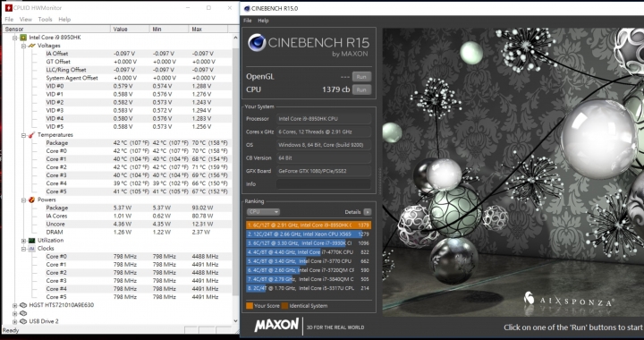Screen dimensions: 644x340
Task: Click the Info input field in Cinebench
Action: (324, 184)
